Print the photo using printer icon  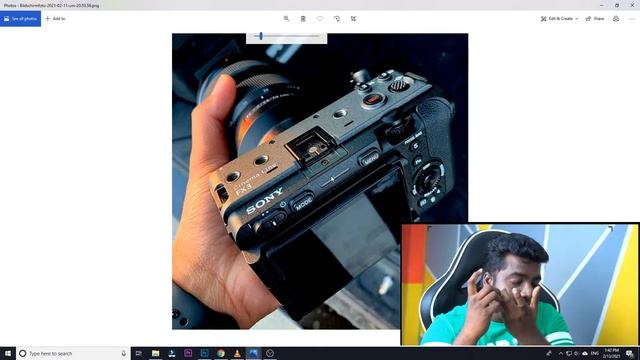coord(616,19)
